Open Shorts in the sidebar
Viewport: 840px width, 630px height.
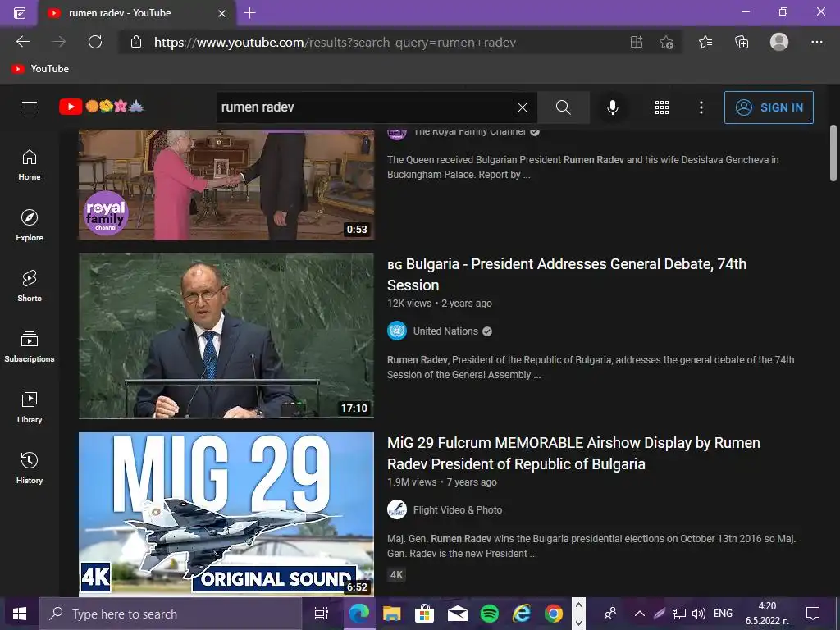point(30,286)
